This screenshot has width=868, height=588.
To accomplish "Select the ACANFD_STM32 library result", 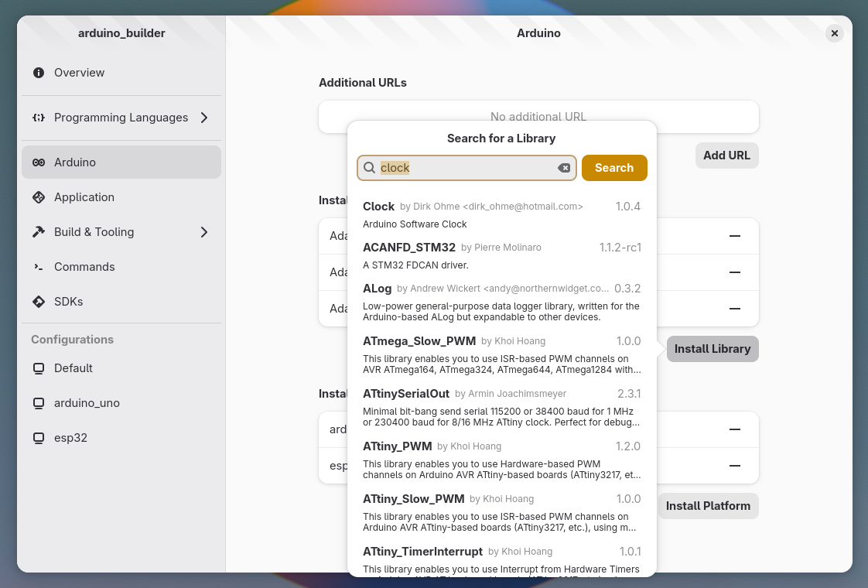I will pyautogui.click(x=501, y=256).
